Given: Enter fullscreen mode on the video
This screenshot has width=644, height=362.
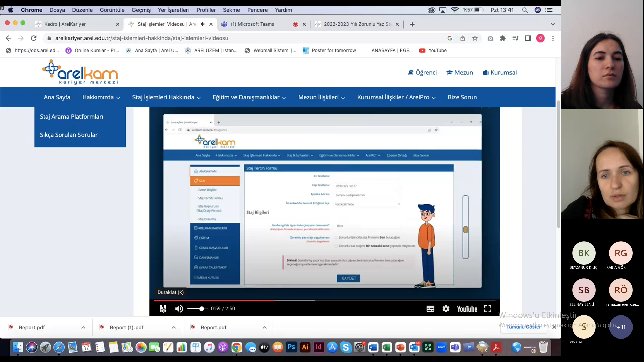Looking at the screenshot, I should [488, 309].
